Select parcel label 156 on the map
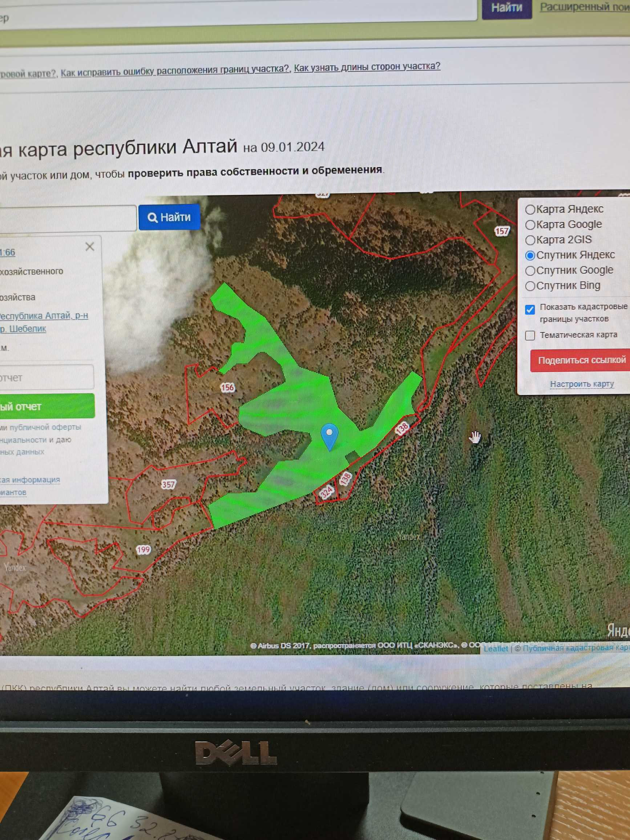The height and width of the screenshot is (840, 630). pos(227,387)
